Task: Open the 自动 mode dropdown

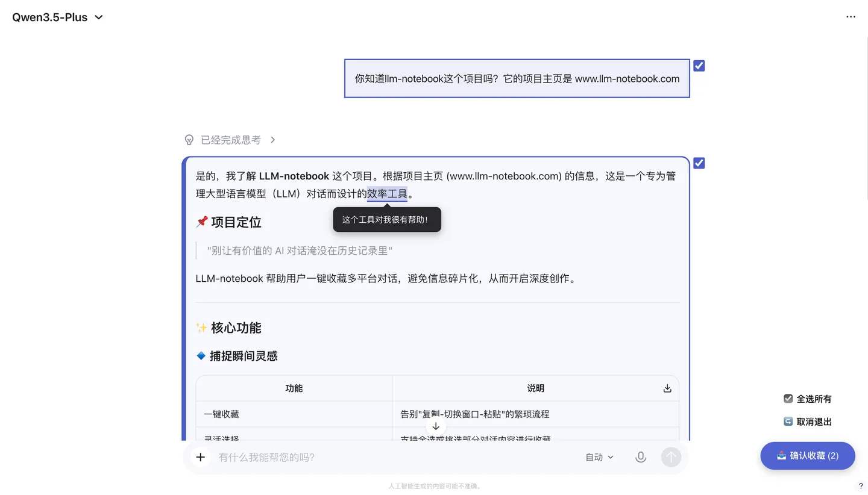Action: 599,457
